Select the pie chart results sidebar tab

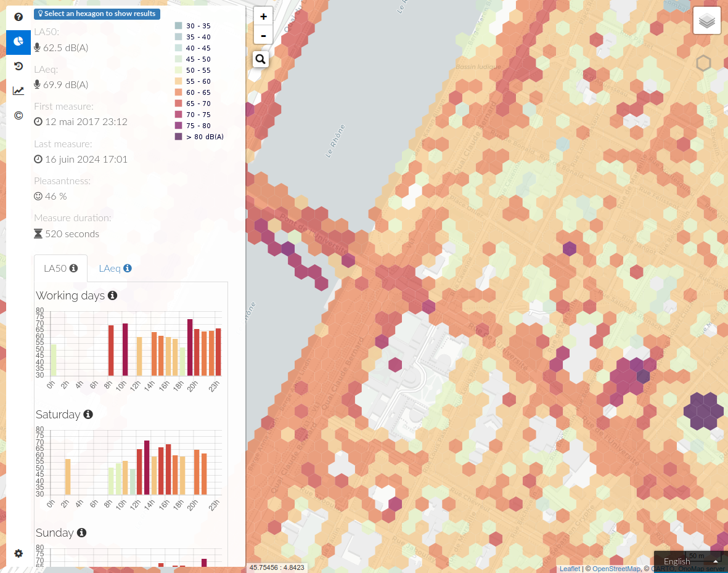coord(18,42)
